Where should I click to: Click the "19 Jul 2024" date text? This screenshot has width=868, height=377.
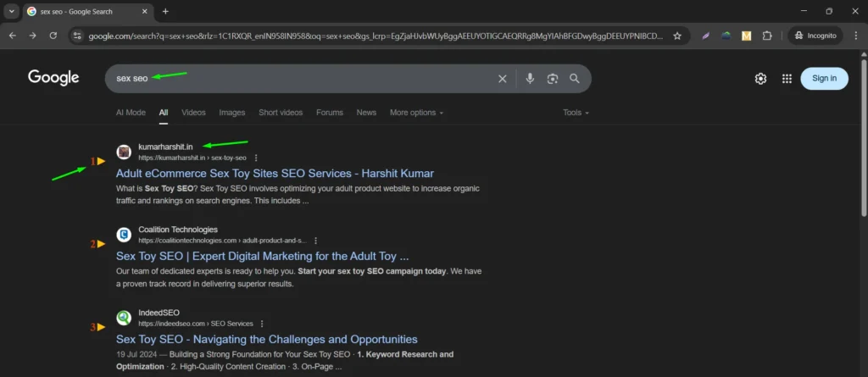coord(137,354)
